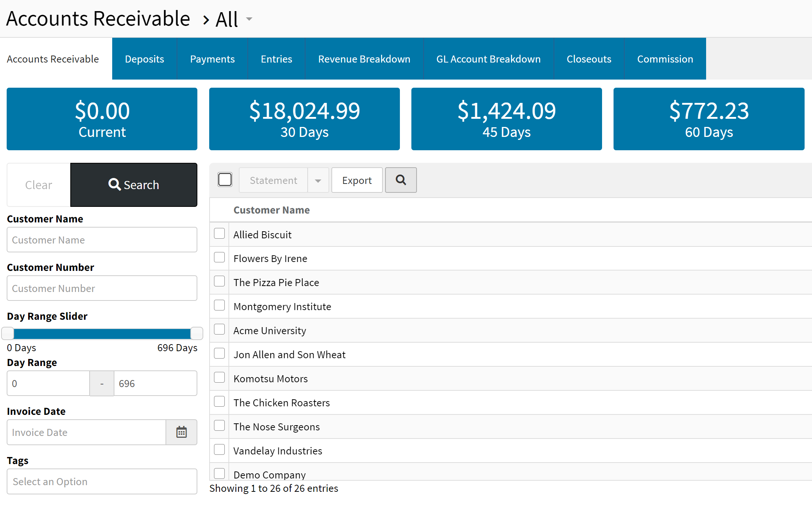Viewport: 812px width, 514px height.
Task: Click the magnifier icon beside Export
Action: 401,180
